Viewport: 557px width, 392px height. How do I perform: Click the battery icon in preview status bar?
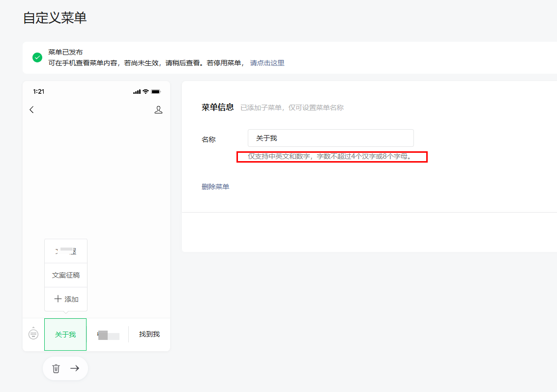pos(156,92)
